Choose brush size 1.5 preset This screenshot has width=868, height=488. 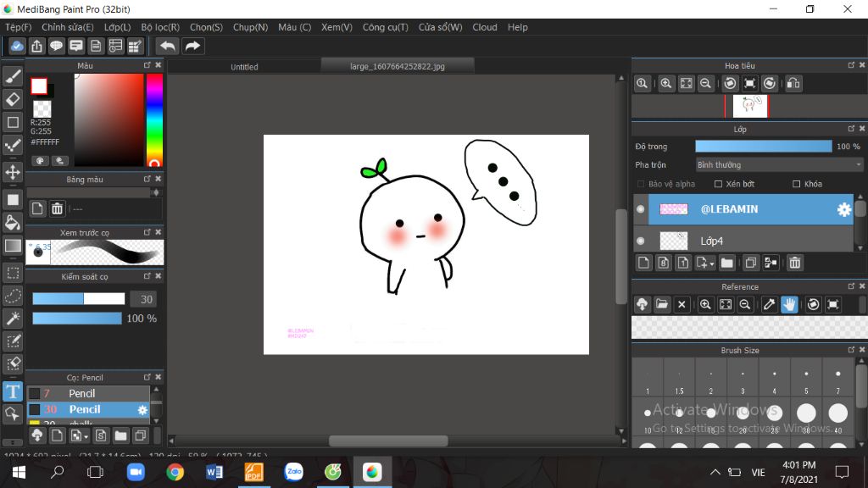679,378
